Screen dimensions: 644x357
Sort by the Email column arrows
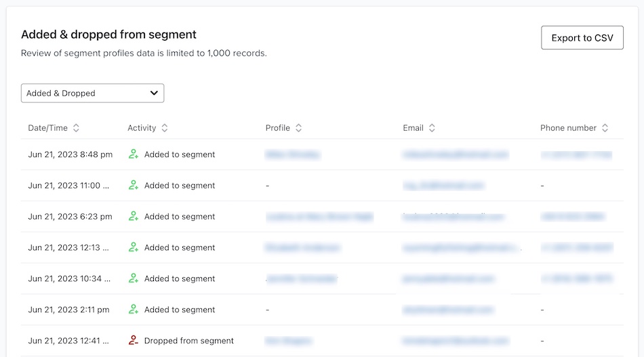[x=432, y=128]
